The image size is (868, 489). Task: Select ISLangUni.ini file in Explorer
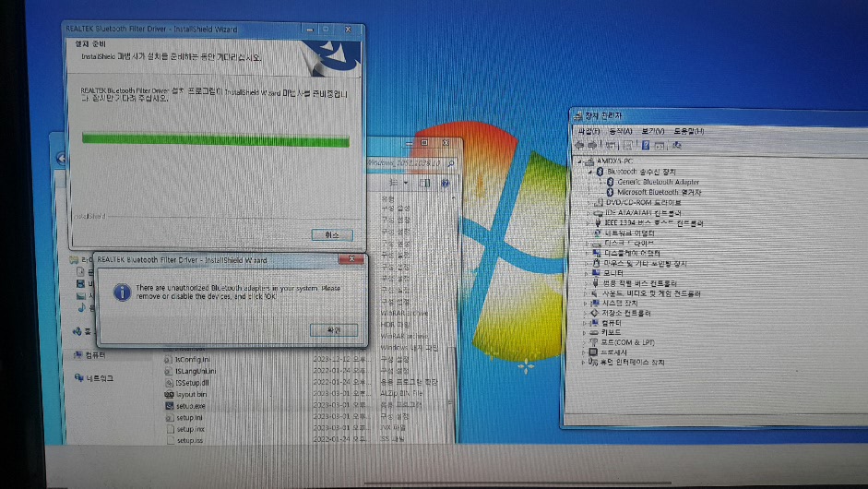(x=195, y=371)
